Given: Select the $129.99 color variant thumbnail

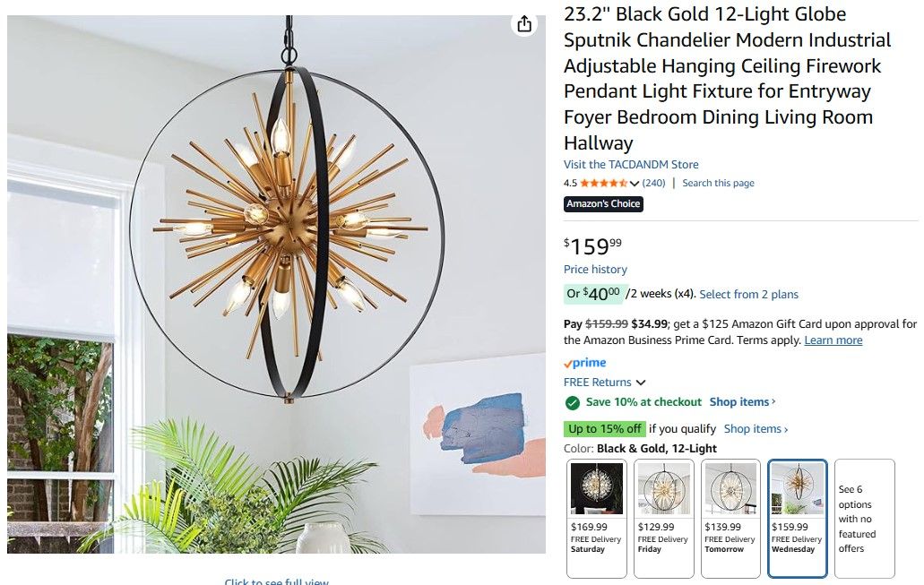Looking at the screenshot, I should tap(663, 519).
